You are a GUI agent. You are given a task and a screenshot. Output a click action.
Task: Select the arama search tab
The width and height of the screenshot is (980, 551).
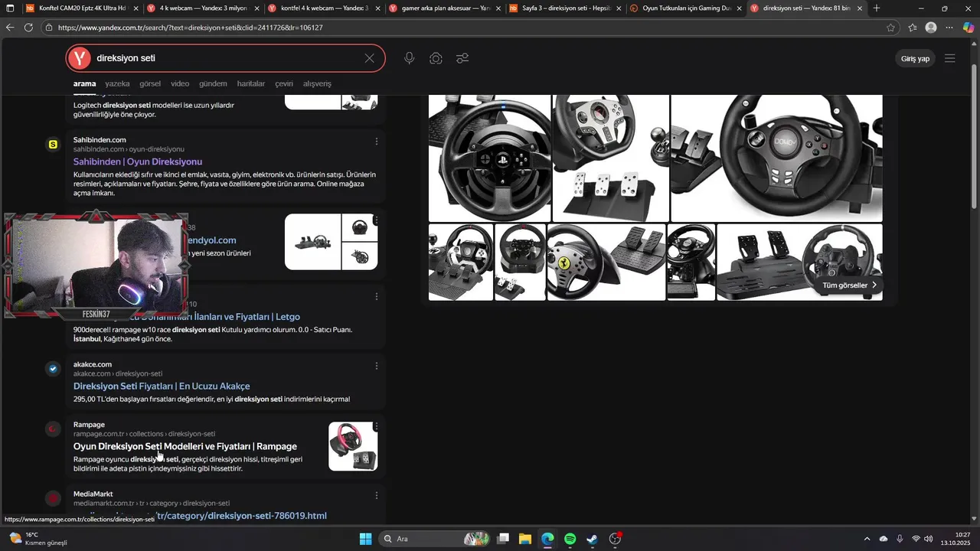[84, 83]
